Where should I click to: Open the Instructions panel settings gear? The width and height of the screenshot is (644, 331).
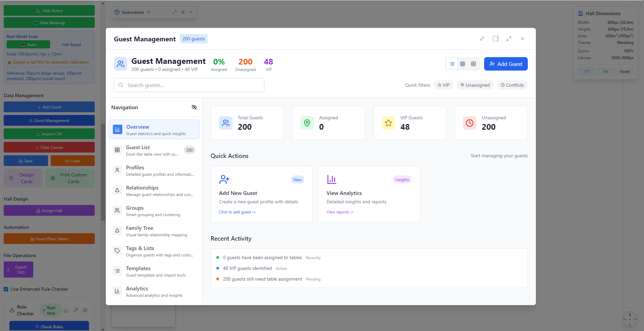point(182,12)
